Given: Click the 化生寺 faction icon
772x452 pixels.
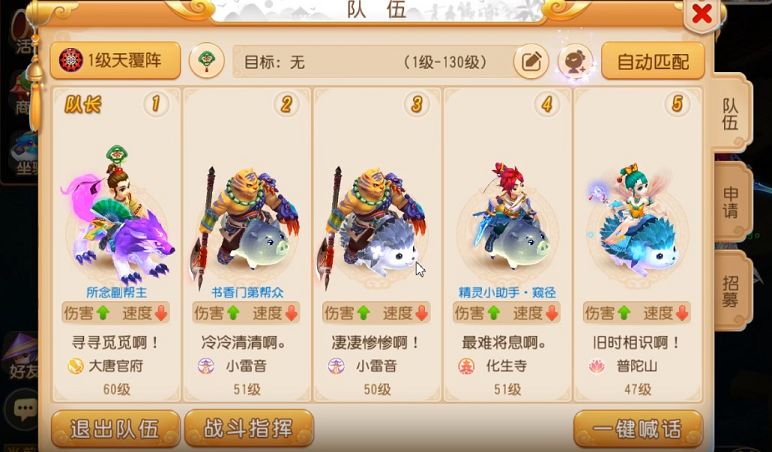Looking at the screenshot, I should (466, 366).
